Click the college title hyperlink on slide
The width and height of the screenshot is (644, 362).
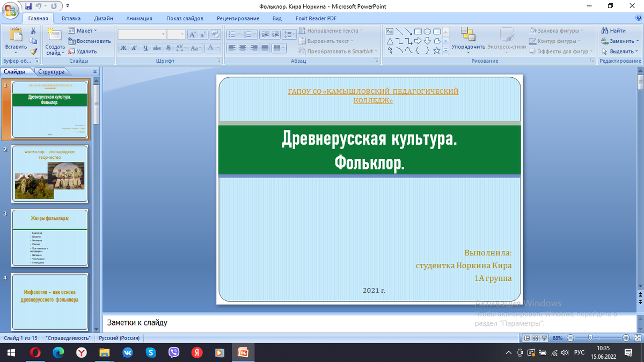click(x=374, y=96)
